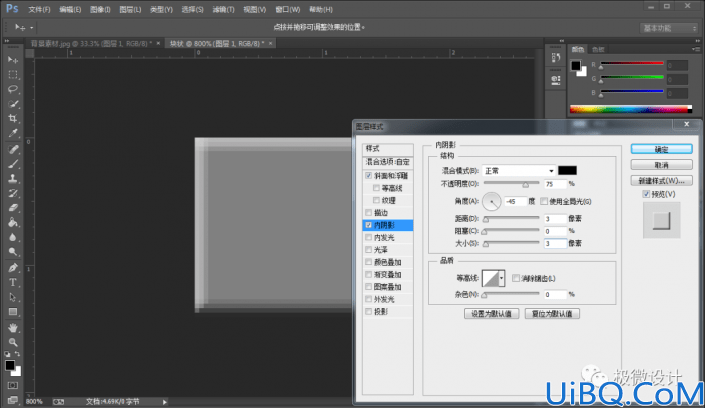Select the Spot Healing Brush tool
705x408 pixels.
tap(13, 149)
